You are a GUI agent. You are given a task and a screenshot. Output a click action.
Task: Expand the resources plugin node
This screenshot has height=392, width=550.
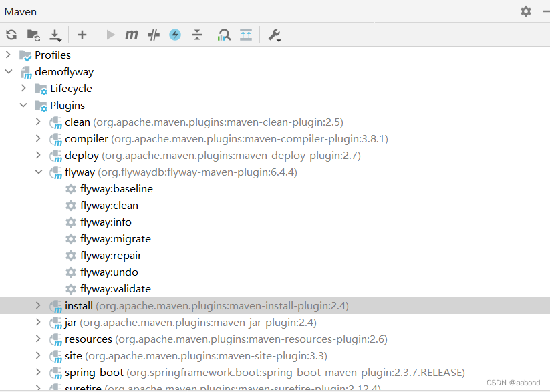pos(38,339)
